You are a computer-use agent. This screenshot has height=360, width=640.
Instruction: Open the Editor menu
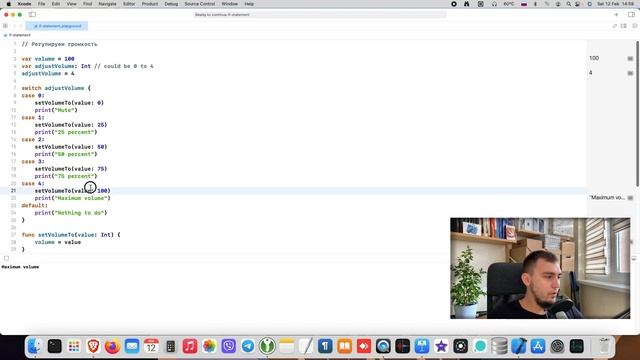tap(129, 4)
